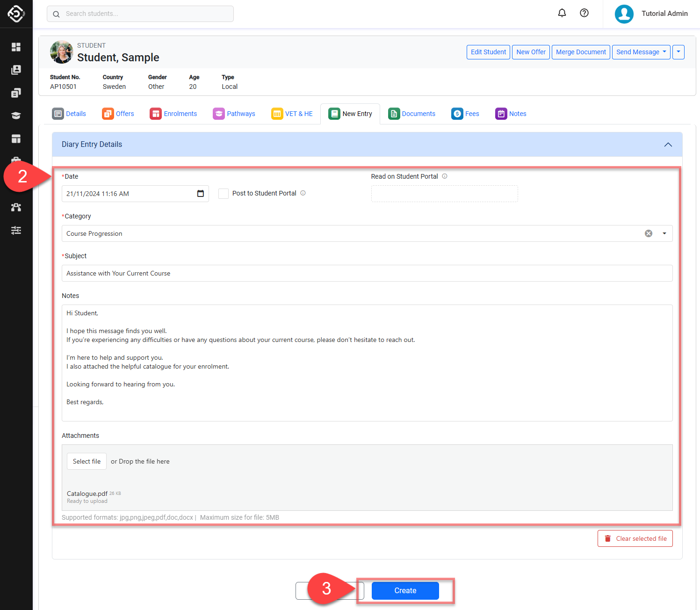The image size is (700, 610).
Task: Clear the Course Progression category selection
Action: click(x=649, y=233)
